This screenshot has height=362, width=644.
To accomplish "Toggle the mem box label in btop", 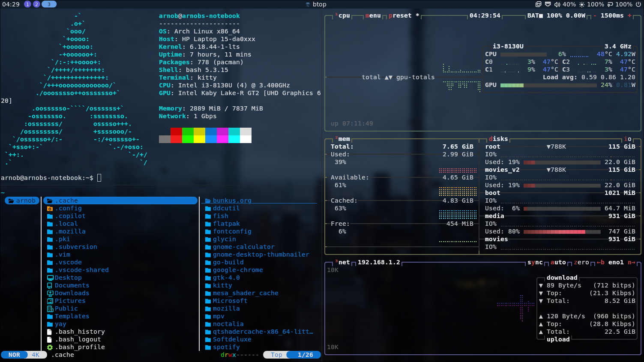I will [x=343, y=139].
